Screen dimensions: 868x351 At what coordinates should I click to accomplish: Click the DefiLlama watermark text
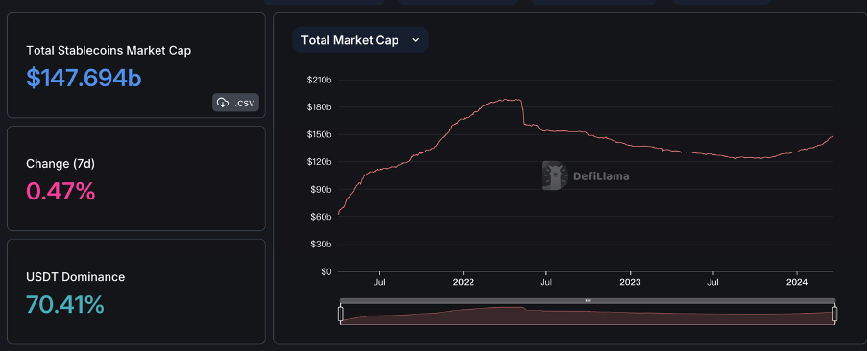coord(601,176)
